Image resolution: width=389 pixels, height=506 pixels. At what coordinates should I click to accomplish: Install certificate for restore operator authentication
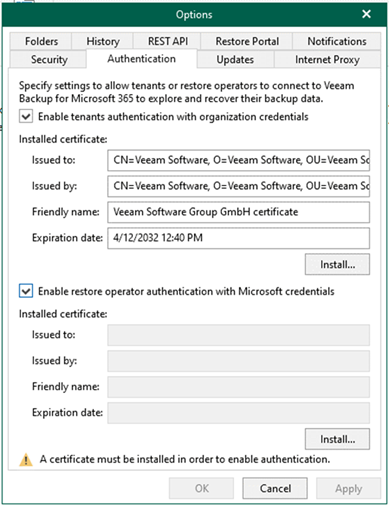click(x=337, y=439)
